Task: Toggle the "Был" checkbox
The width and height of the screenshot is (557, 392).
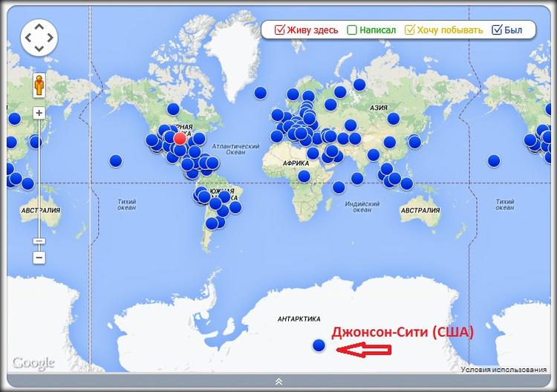Action: [498, 30]
